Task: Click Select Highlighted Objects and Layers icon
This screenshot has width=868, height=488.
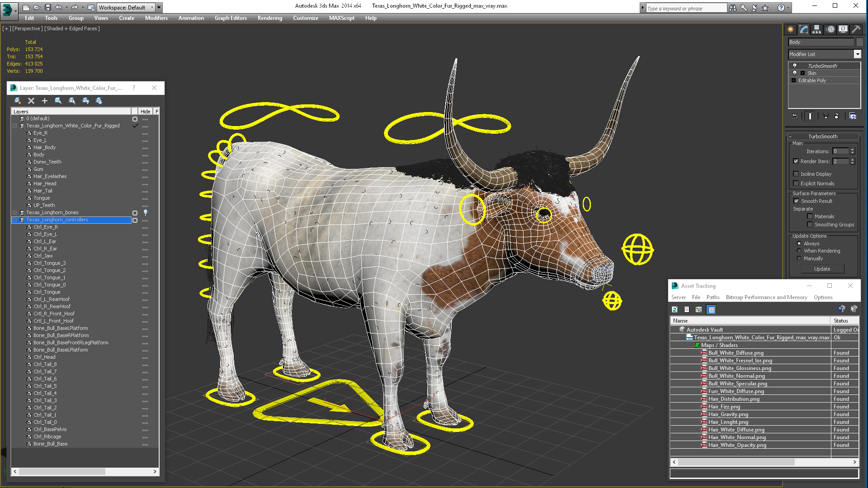Action: click(58, 101)
